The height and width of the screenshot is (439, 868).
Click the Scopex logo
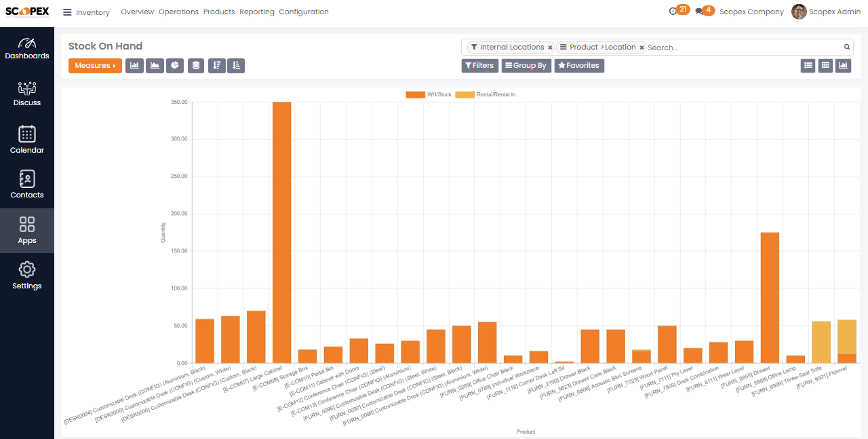[x=27, y=12]
